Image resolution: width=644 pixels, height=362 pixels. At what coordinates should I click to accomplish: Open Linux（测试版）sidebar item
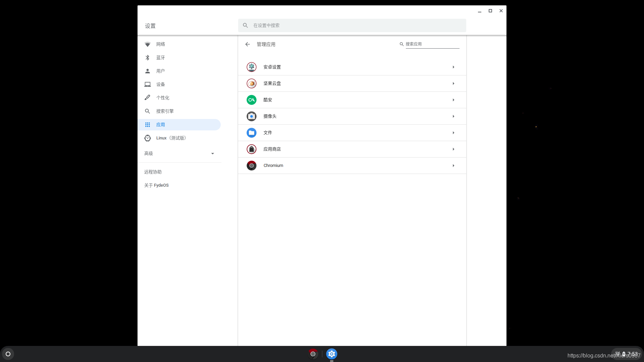click(x=171, y=138)
